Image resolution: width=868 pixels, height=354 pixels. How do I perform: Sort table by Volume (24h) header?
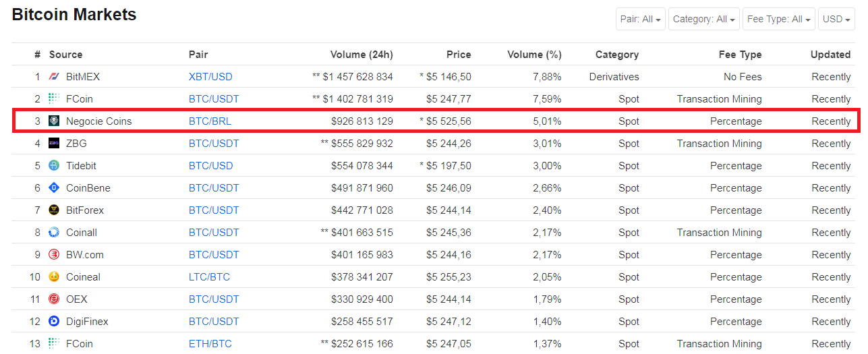pos(361,55)
